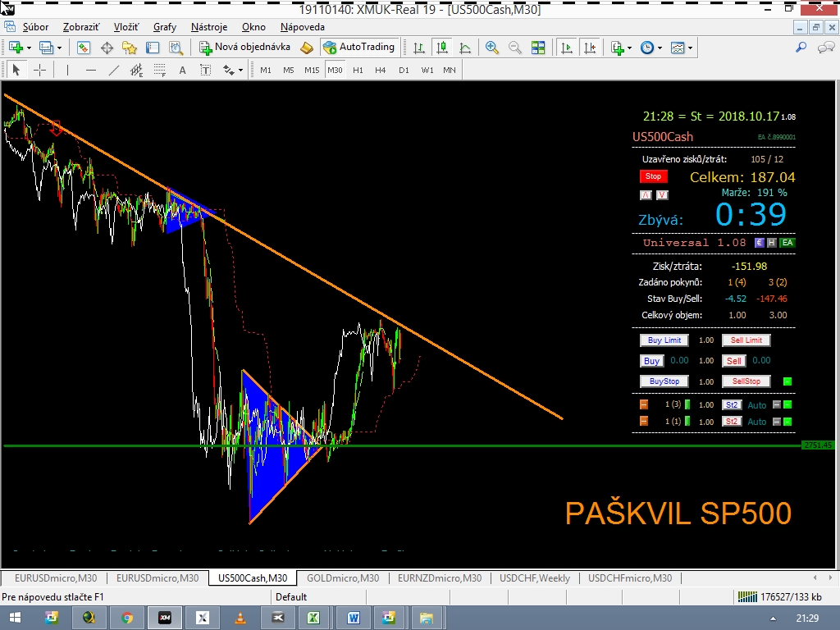The image size is (840, 630).
Task: Click the green EA badge in panel
Action: pyautogui.click(x=787, y=243)
